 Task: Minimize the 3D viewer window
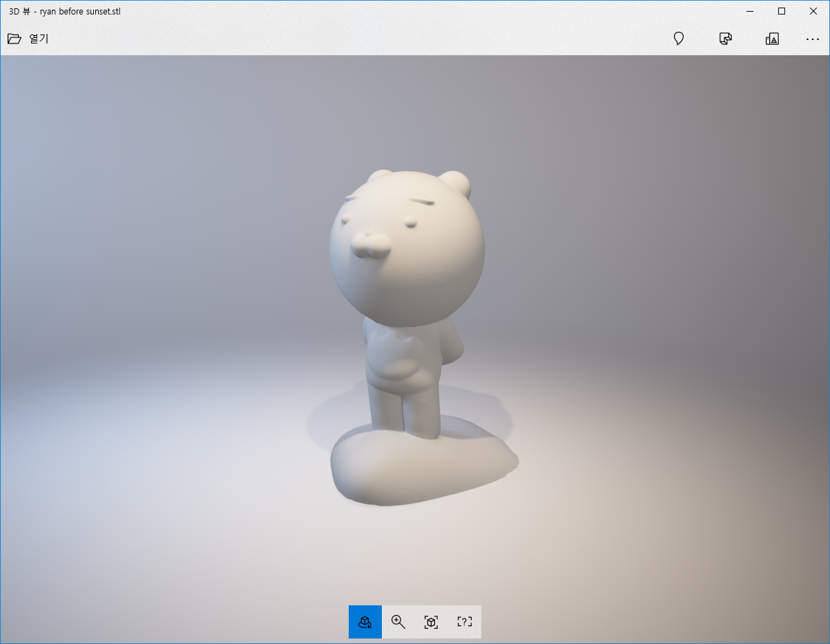pyautogui.click(x=750, y=11)
